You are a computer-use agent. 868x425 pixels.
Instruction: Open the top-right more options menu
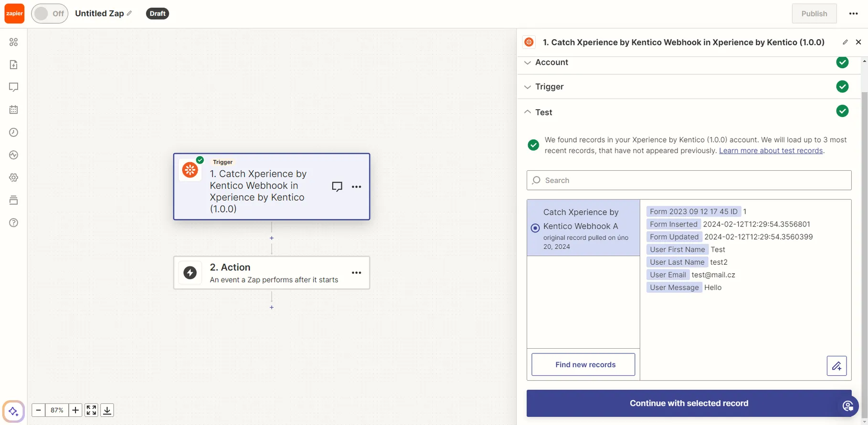tap(854, 13)
